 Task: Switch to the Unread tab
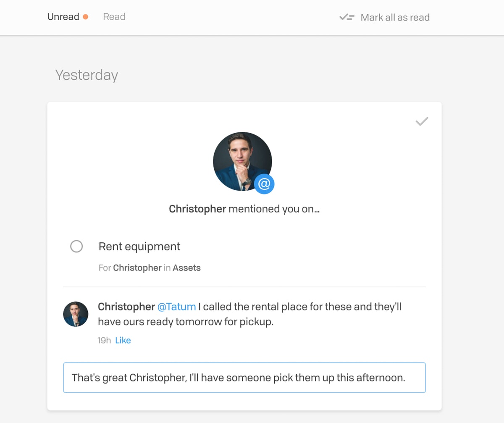(x=63, y=17)
